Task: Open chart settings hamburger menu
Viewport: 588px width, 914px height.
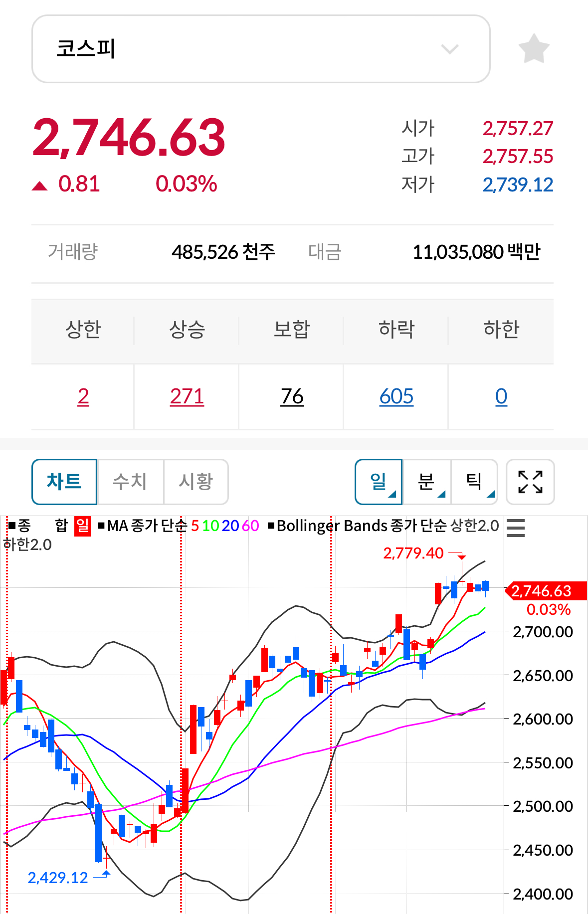Action: [516, 528]
